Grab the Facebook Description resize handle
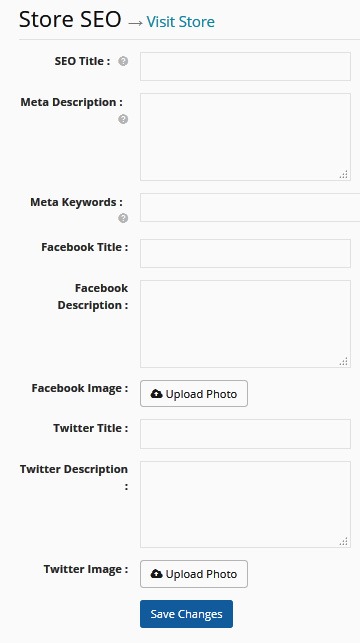The height and width of the screenshot is (643, 360). coord(344,361)
